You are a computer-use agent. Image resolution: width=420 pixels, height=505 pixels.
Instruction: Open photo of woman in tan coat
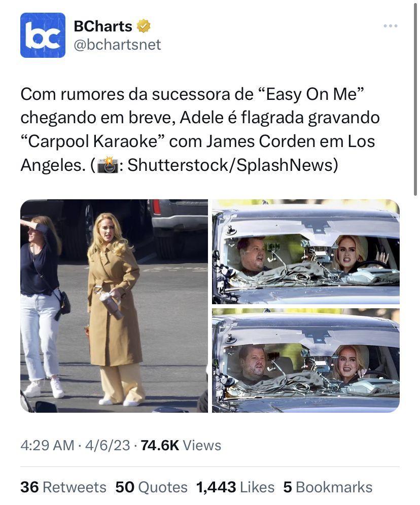(x=114, y=306)
